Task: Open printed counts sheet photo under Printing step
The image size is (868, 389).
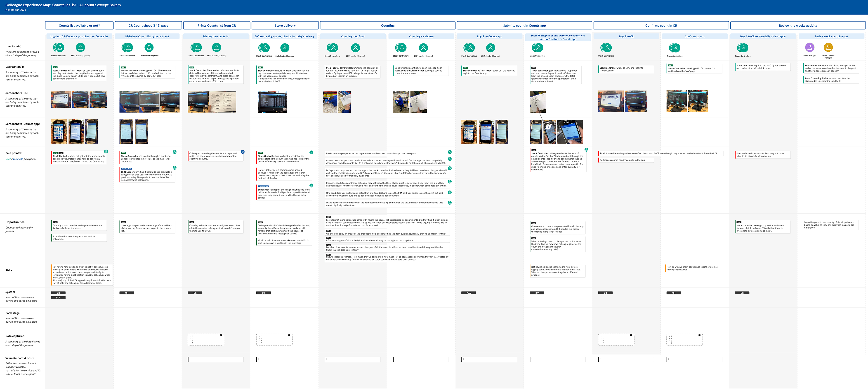Action: pos(222,102)
